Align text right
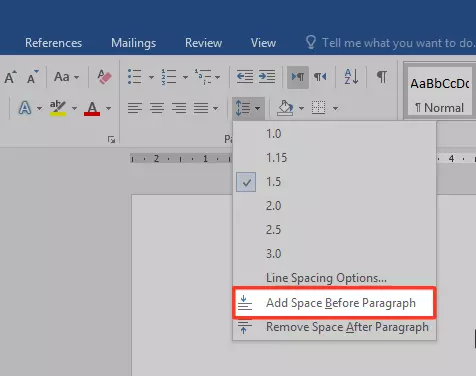The height and width of the screenshot is (376, 476). 179,108
